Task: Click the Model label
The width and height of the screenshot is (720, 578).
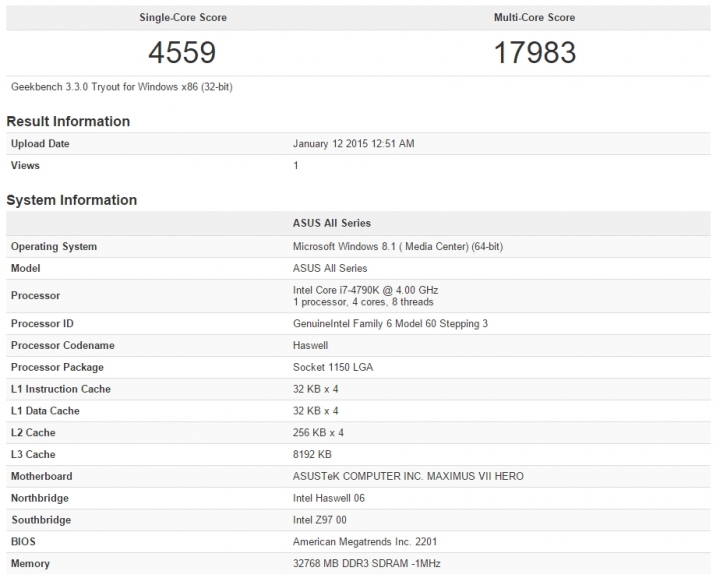Action: click(26, 268)
